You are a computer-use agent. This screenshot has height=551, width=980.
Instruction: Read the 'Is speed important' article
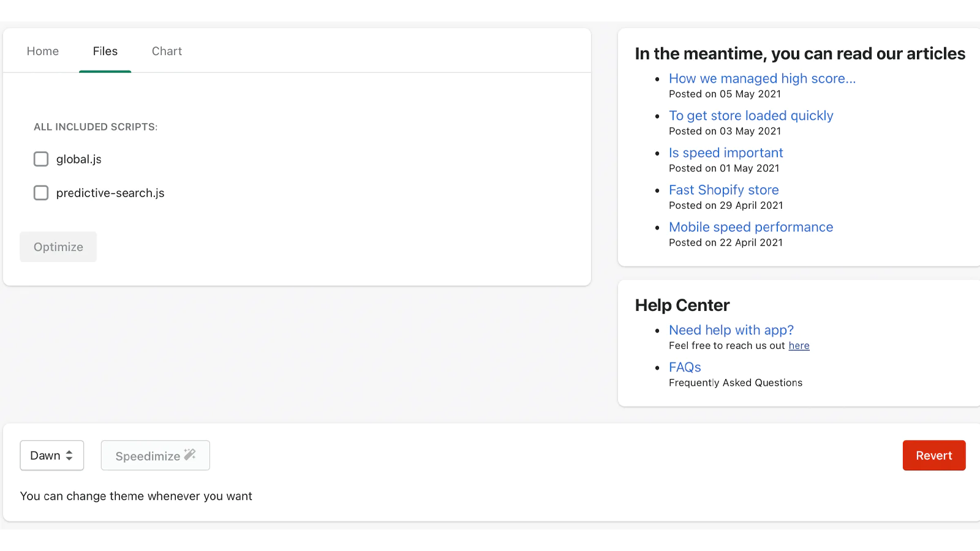(726, 153)
